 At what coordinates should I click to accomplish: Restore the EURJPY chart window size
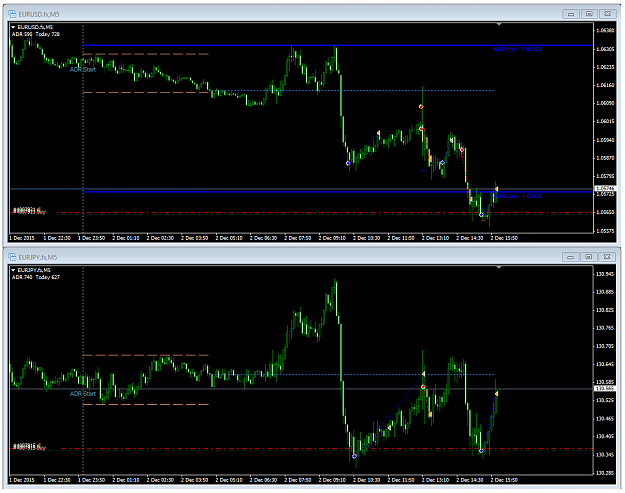click(x=589, y=257)
